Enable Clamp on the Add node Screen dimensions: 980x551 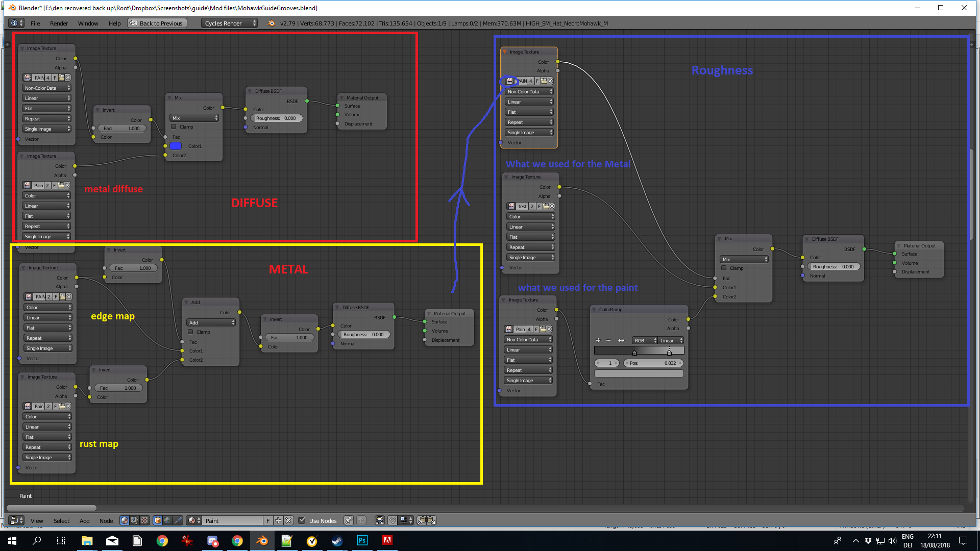pos(190,332)
